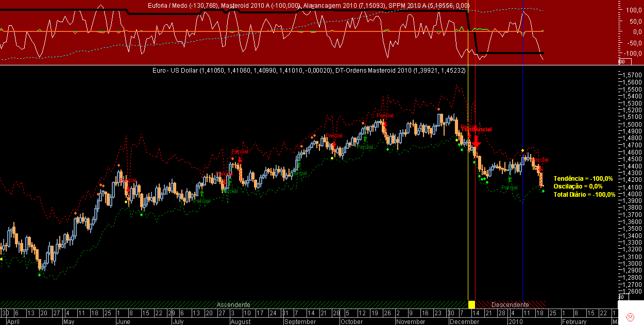Click the Tendência = -100,0% readout

pos(583,178)
